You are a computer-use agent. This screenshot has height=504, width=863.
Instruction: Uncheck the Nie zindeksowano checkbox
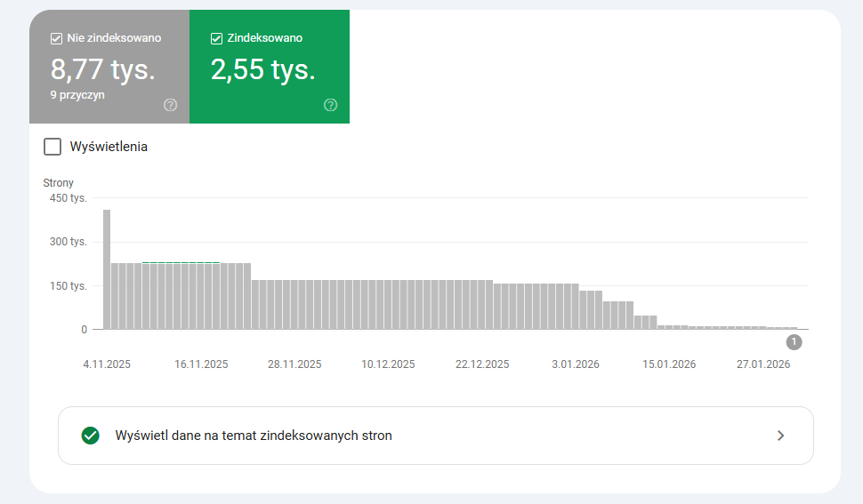56,38
